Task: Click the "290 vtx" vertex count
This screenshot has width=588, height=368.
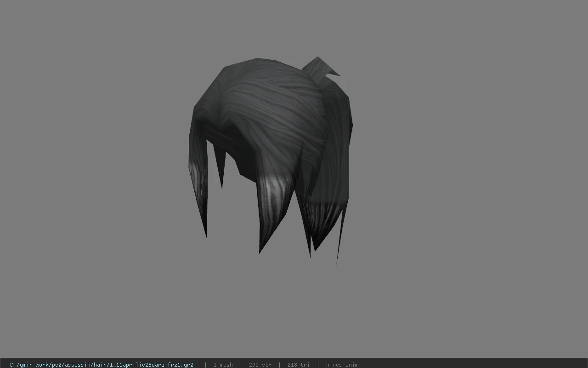Action: click(260, 365)
